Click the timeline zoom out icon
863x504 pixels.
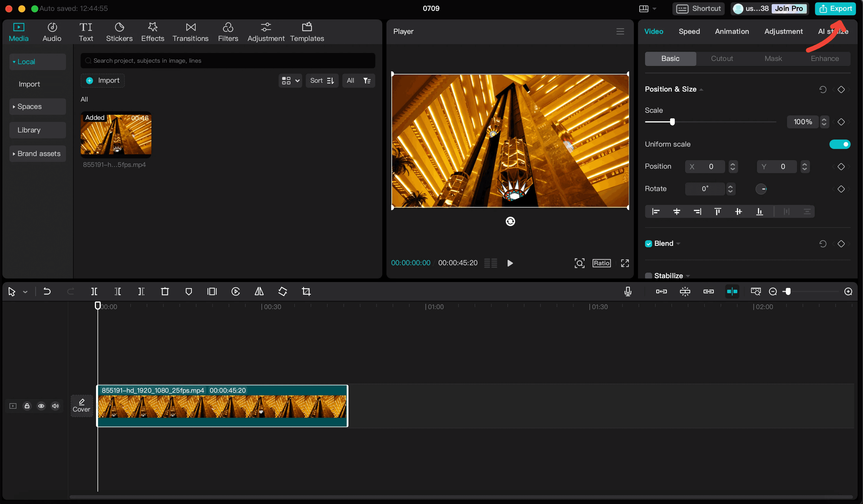pos(773,291)
